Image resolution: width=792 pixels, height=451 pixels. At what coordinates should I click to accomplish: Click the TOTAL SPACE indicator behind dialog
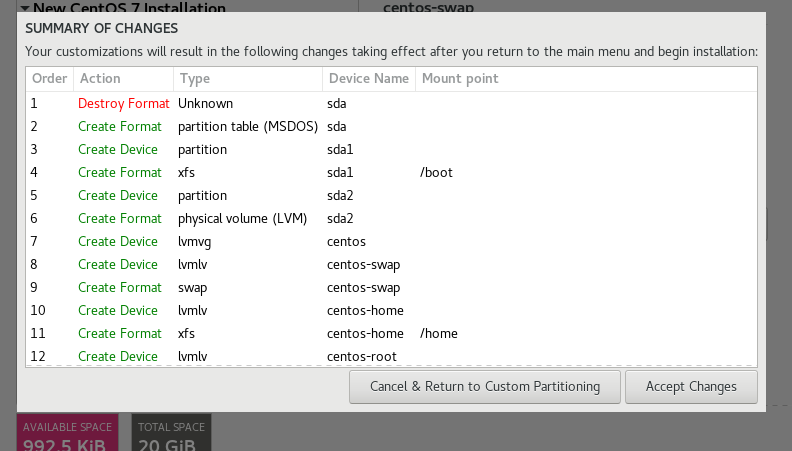[171, 433]
